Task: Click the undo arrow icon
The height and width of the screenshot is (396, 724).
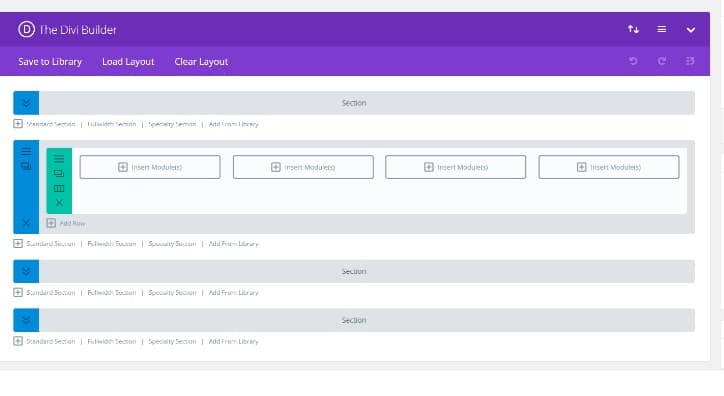Action: click(x=633, y=61)
